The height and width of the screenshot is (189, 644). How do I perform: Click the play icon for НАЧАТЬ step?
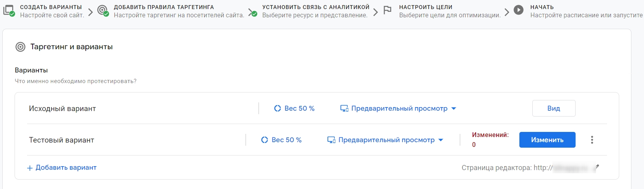pyautogui.click(x=519, y=10)
